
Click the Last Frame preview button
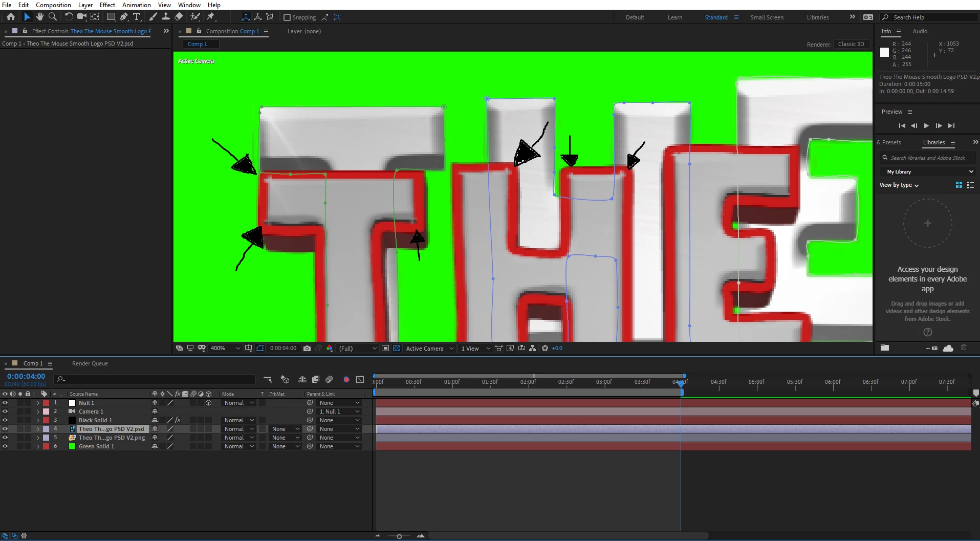(951, 125)
